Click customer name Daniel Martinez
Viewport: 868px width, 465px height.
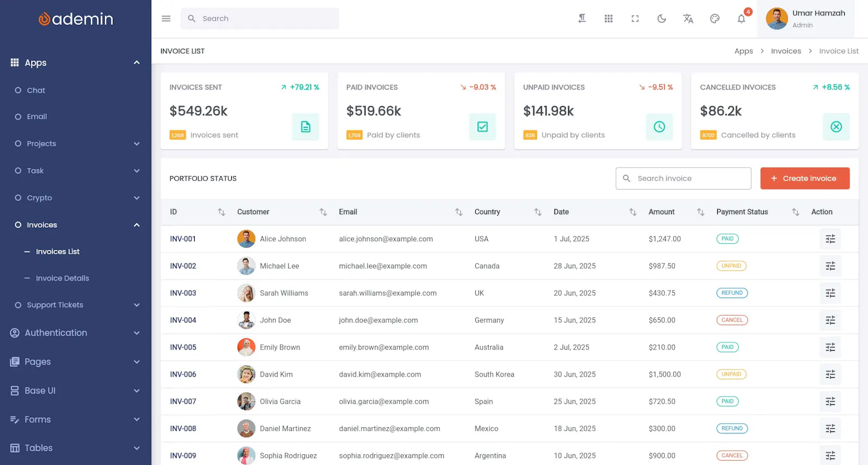(285, 429)
